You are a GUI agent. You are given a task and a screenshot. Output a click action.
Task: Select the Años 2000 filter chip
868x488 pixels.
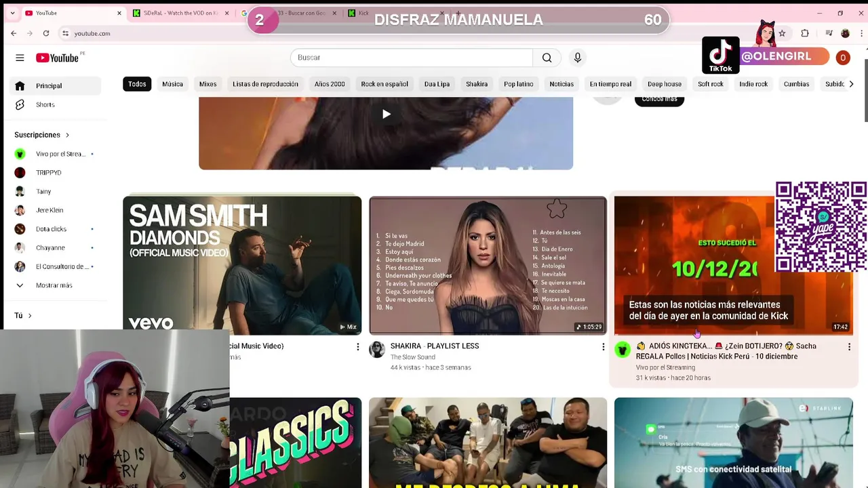pyautogui.click(x=330, y=84)
